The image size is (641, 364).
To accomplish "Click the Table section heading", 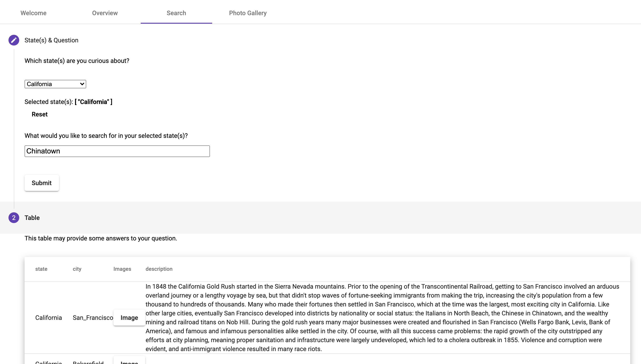I will tap(32, 217).
